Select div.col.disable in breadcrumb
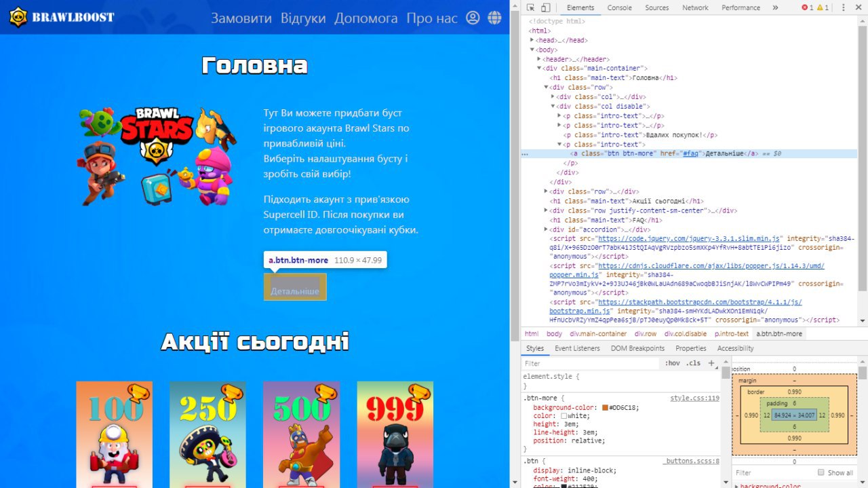The image size is (868, 488). point(685,334)
